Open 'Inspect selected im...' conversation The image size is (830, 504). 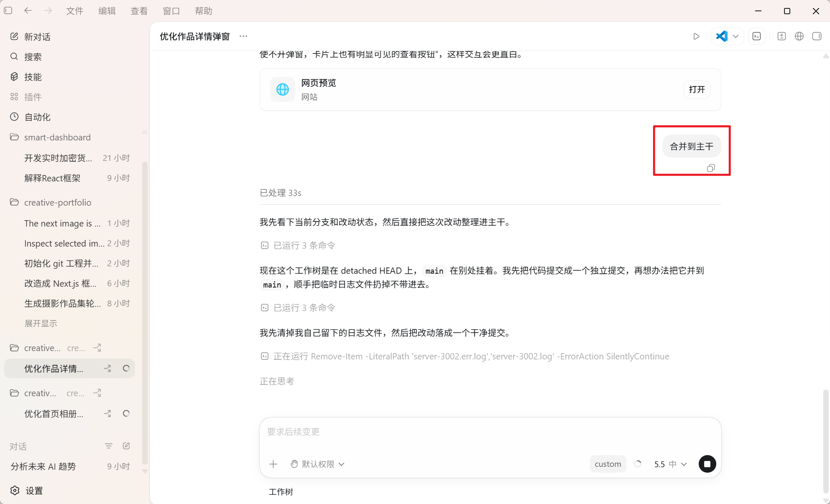coord(70,243)
